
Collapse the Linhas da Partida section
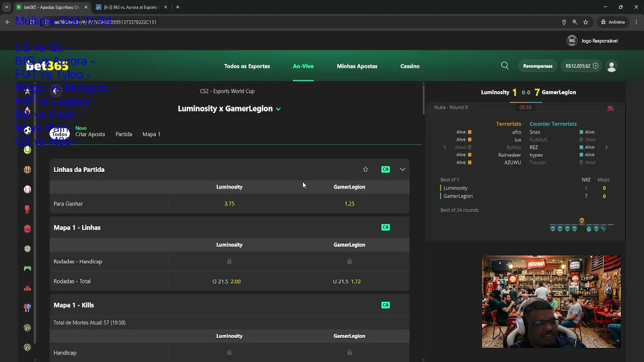(403, 169)
